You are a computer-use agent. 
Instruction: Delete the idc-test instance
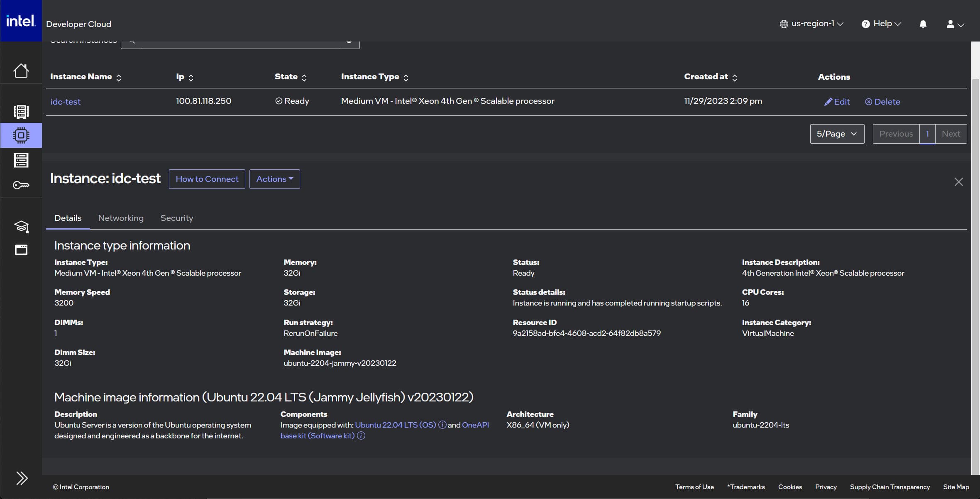click(x=882, y=102)
